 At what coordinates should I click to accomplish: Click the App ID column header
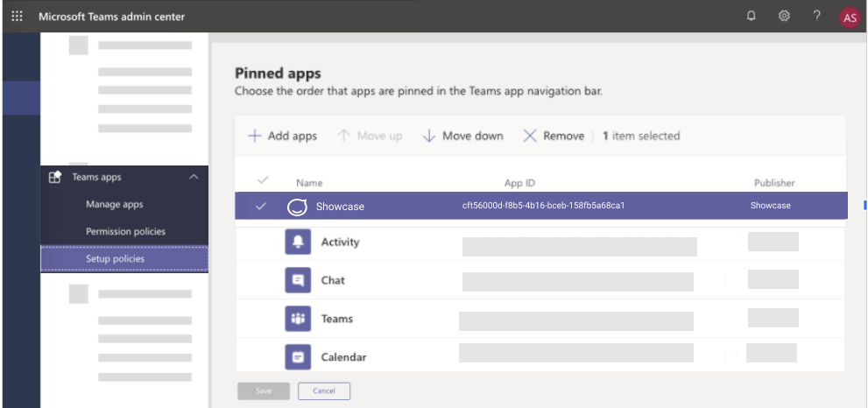519,183
